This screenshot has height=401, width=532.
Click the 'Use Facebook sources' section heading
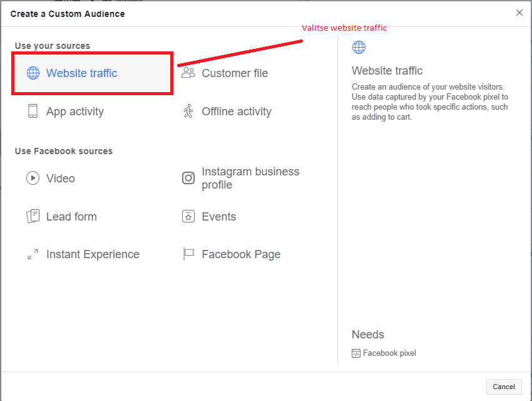[x=63, y=151]
